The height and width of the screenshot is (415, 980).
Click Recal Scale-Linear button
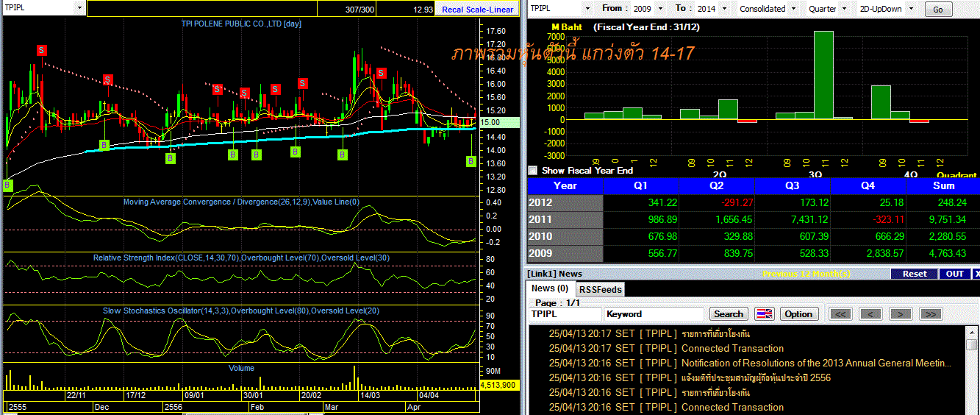(x=477, y=9)
